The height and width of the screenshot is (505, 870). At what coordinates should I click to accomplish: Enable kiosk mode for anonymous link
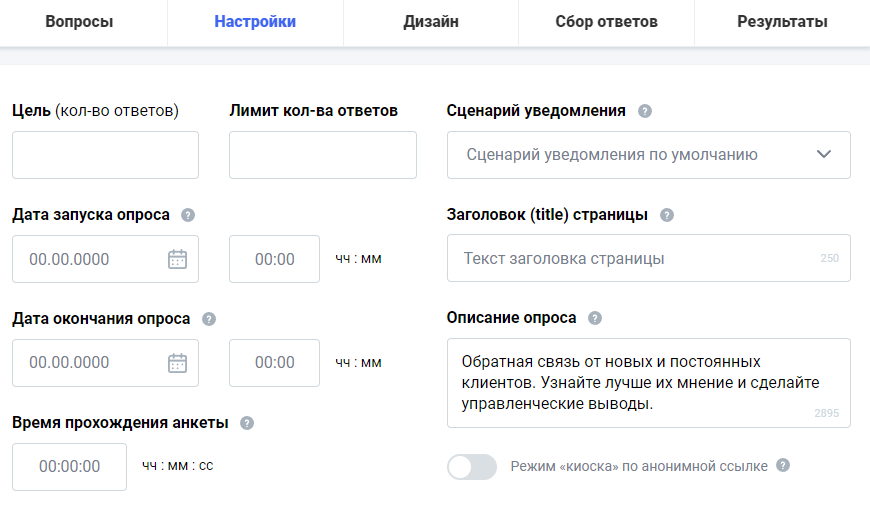[x=472, y=467]
